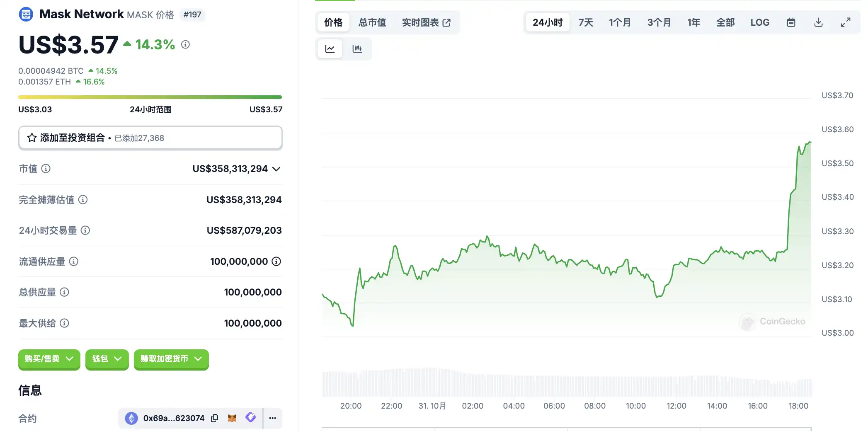Open the live chart link (实时图表)

pyautogui.click(x=426, y=22)
